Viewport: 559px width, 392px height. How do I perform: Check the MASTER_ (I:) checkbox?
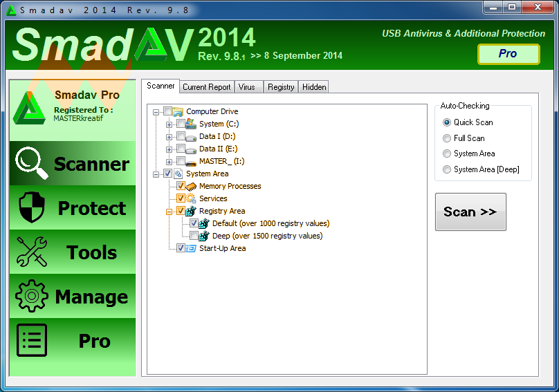point(181,161)
